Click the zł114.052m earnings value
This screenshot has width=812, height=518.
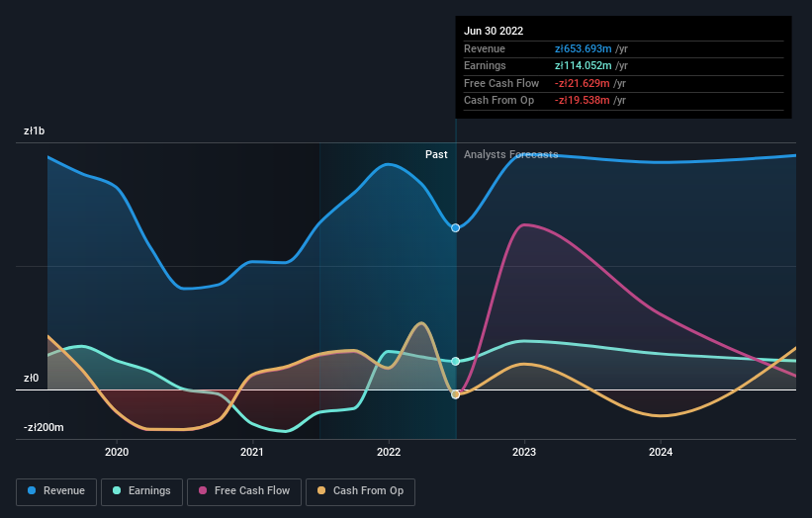click(584, 65)
